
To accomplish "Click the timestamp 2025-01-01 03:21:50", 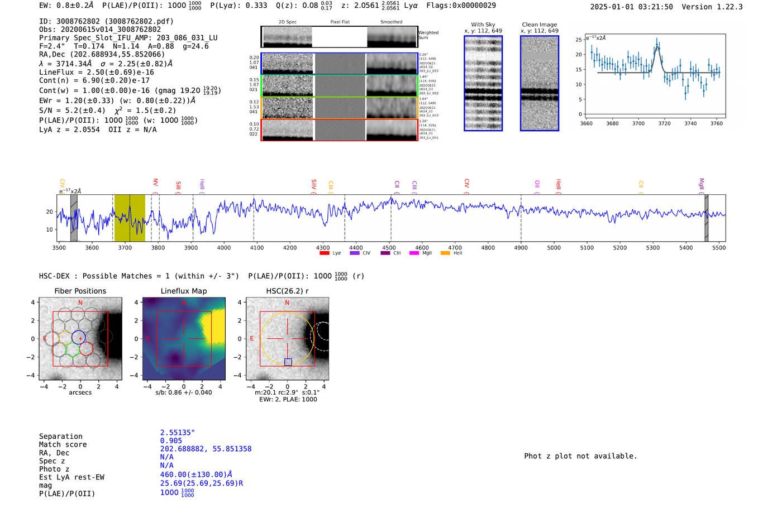I will 632,7.
